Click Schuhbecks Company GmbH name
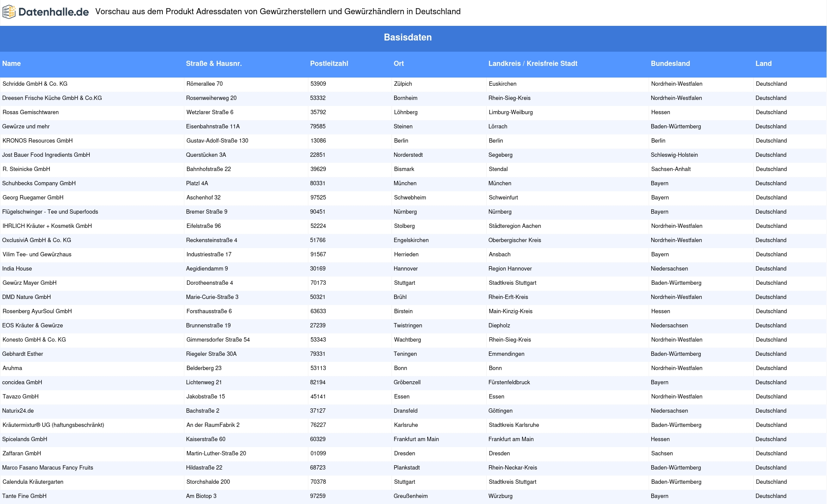The width and height of the screenshot is (827, 504). point(39,184)
